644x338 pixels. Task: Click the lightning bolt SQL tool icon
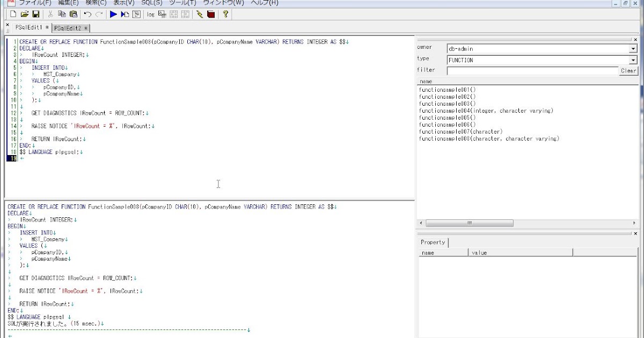(x=201, y=14)
